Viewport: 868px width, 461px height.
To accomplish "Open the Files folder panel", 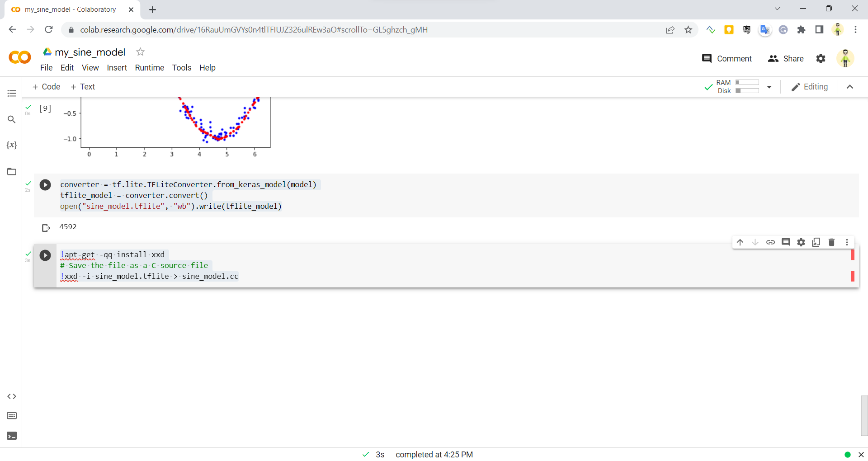I will 12,172.
